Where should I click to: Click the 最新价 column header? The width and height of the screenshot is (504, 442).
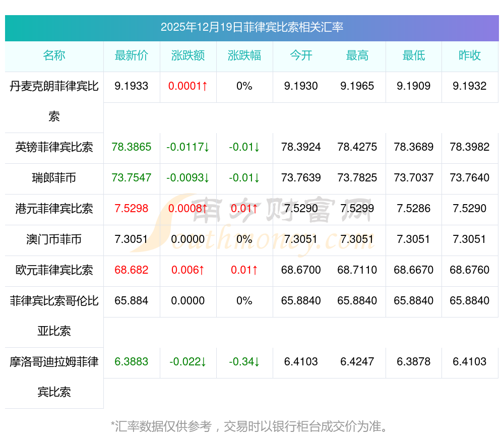point(132,56)
